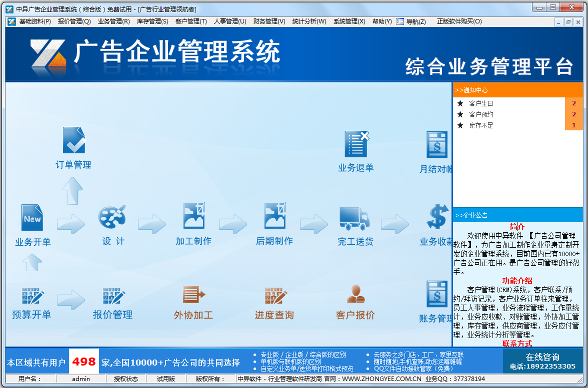Screen dimensions: 588x388
Task: Open 业务退单 (Order Return) icon
Action: (355, 145)
